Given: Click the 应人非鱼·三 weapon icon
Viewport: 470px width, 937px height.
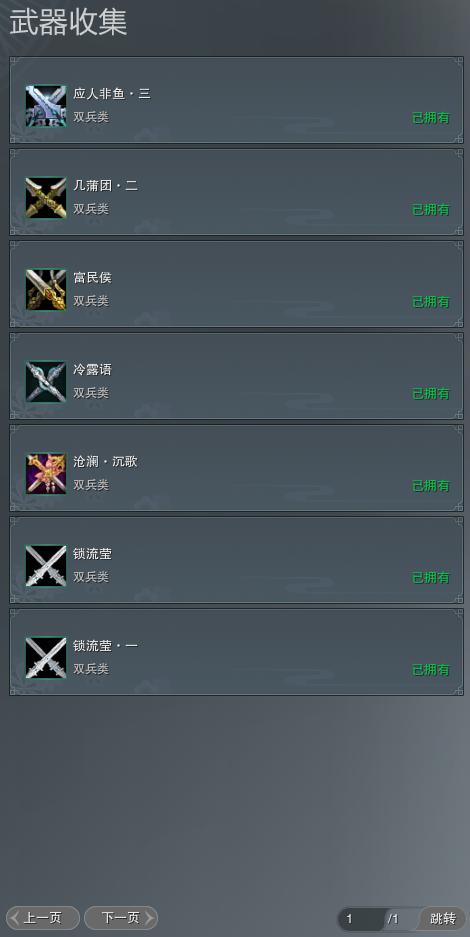Looking at the screenshot, I should tap(46, 106).
